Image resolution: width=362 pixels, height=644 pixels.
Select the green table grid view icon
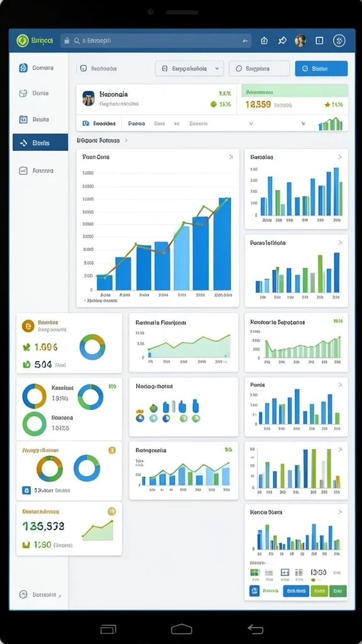[255, 572]
